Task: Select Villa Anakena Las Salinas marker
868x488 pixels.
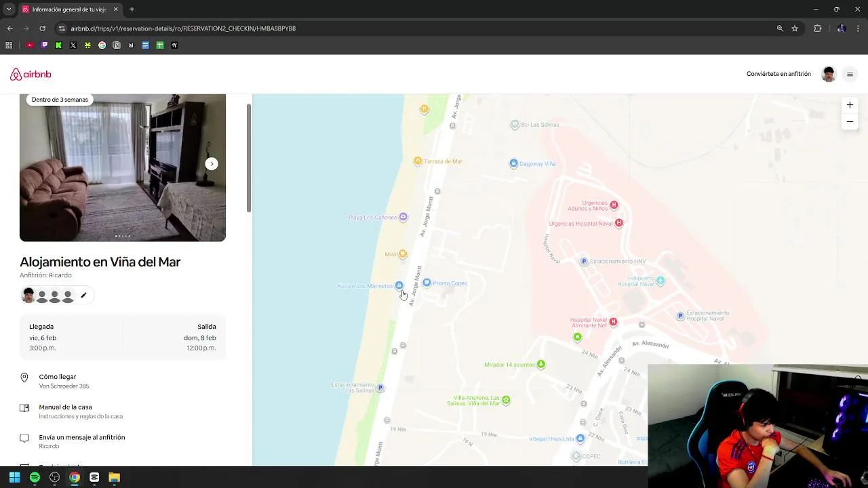Action: [506, 401]
